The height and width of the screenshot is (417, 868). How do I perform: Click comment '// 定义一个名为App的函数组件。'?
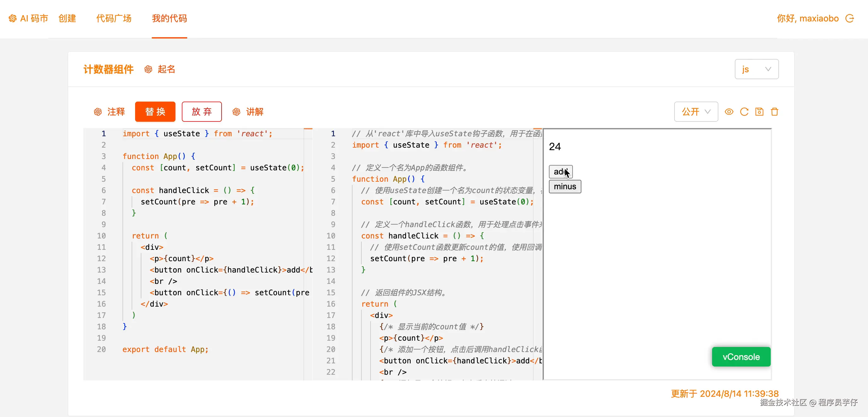coord(410,168)
